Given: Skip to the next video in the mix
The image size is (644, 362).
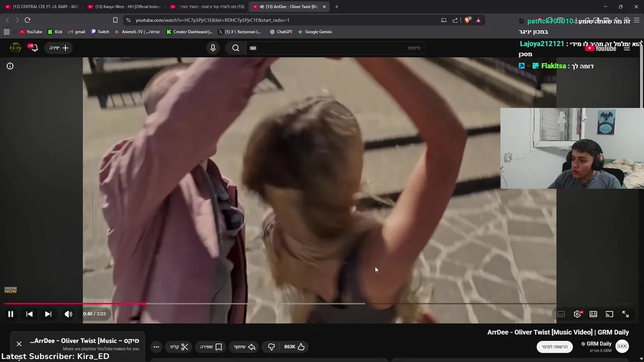Looking at the screenshot, I should point(48,314).
